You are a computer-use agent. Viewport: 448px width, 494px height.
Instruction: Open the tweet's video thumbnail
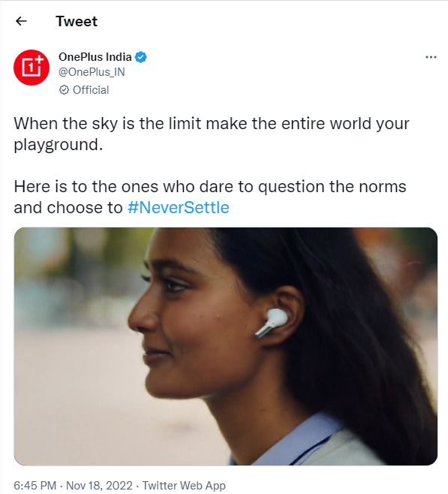pyautogui.click(x=225, y=346)
